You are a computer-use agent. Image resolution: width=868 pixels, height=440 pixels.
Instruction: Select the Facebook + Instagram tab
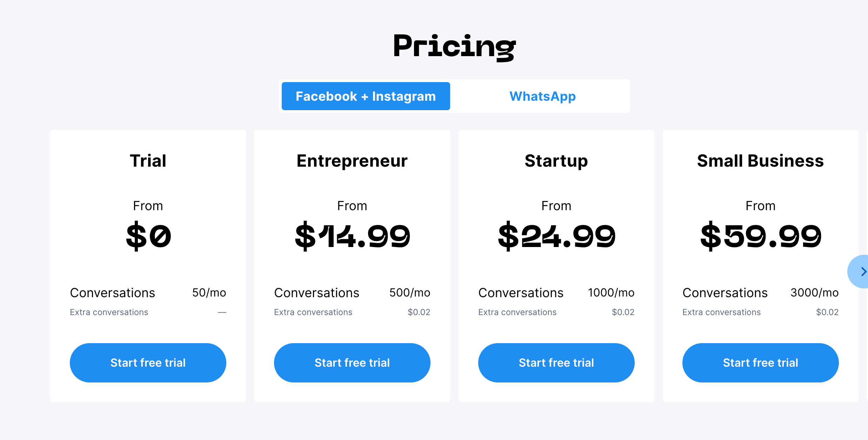(x=365, y=96)
